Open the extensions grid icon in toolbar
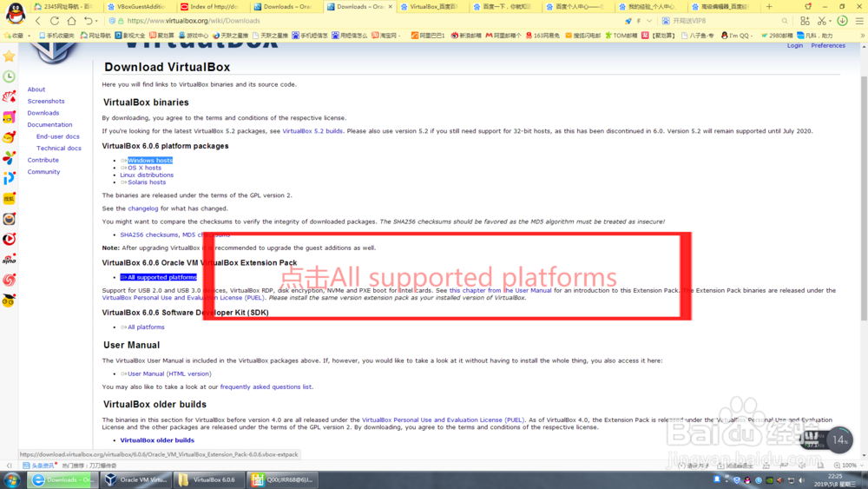The height and width of the screenshot is (489, 868). click(x=805, y=21)
